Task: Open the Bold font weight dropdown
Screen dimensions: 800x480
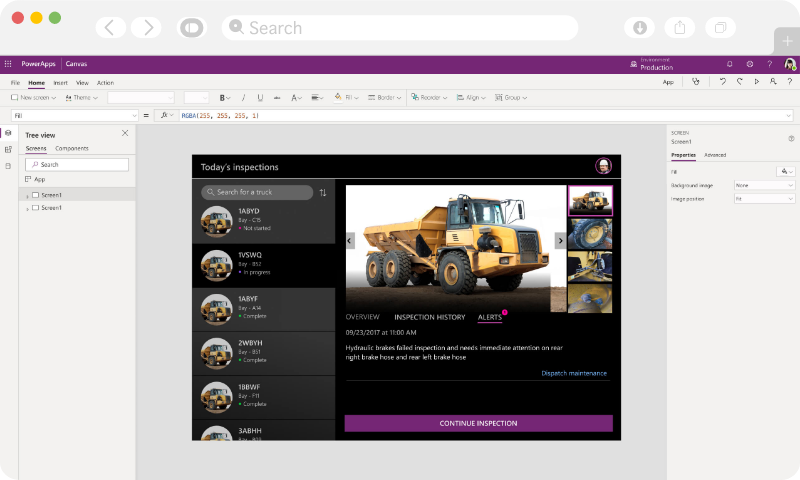Action: coord(225,97)
